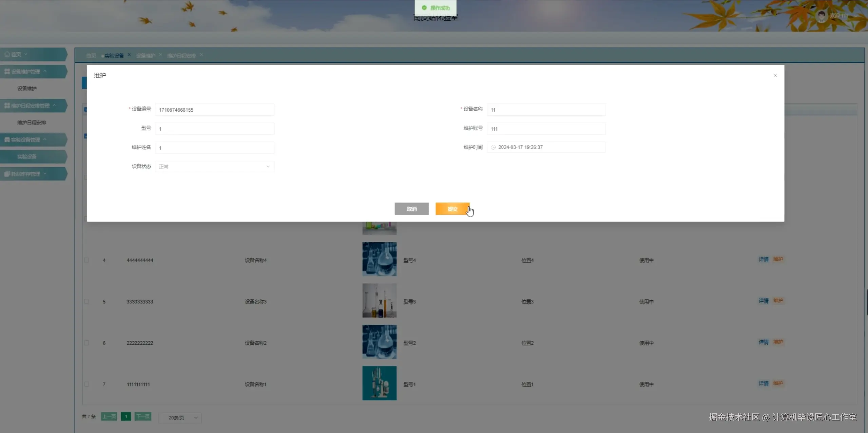Tick the checkbox for row 4
This screenshot has width=868, height=433.
click(x=86, y=260)
